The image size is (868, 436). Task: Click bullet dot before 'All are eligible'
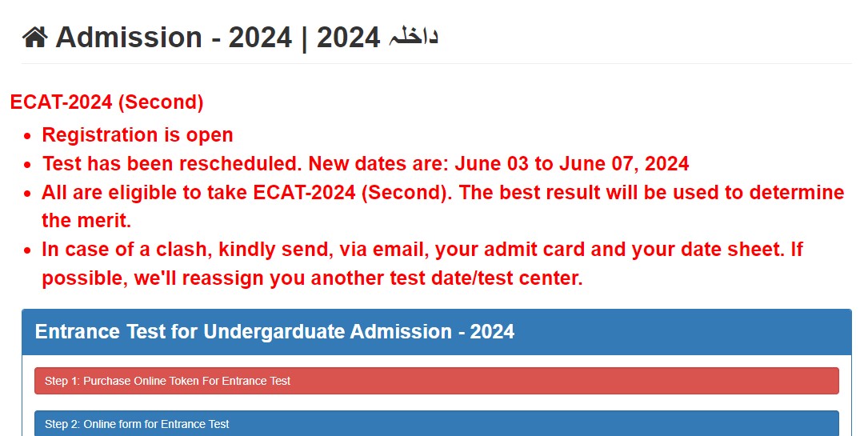click(x=28, y=194)
